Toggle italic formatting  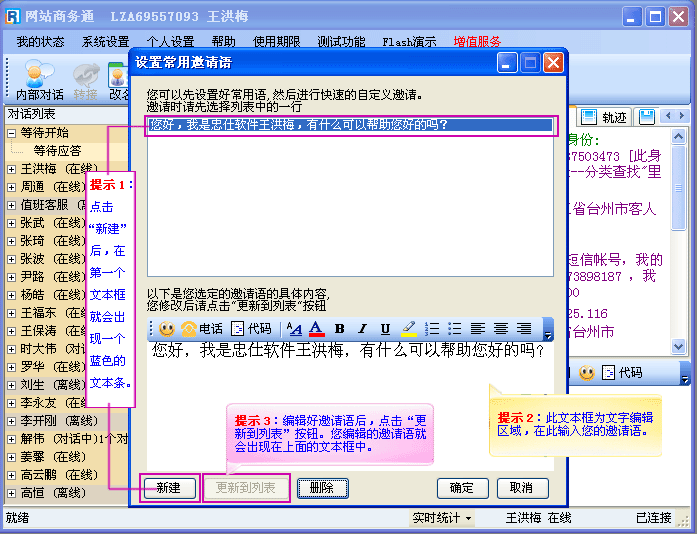click(362, 328)
